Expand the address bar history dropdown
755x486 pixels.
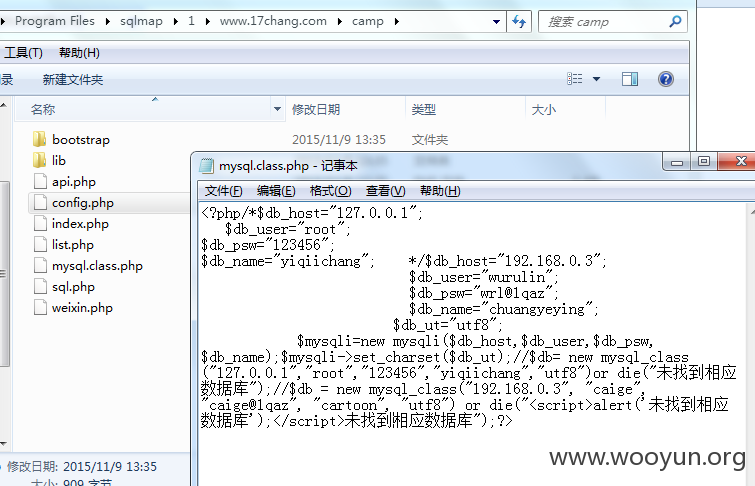pos(496,22)
